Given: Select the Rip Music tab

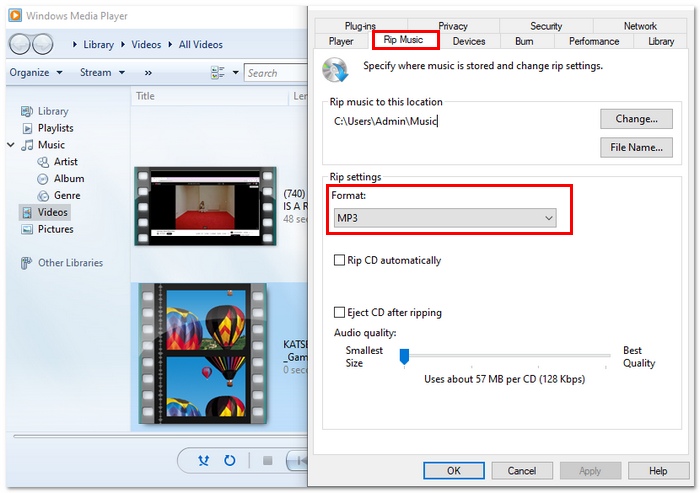Looking at the screenshot, I should coord(403,40).
